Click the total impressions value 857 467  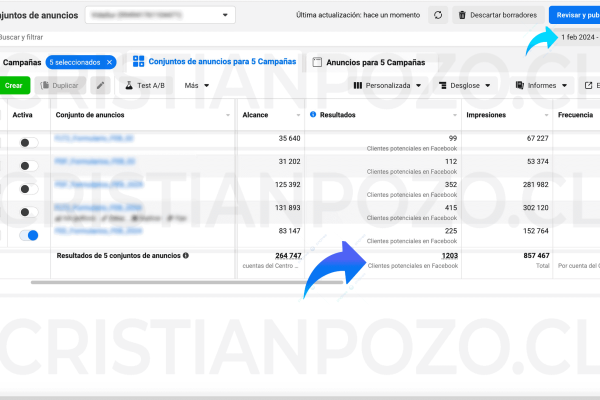pyautogui.click(x=536, y=255)
